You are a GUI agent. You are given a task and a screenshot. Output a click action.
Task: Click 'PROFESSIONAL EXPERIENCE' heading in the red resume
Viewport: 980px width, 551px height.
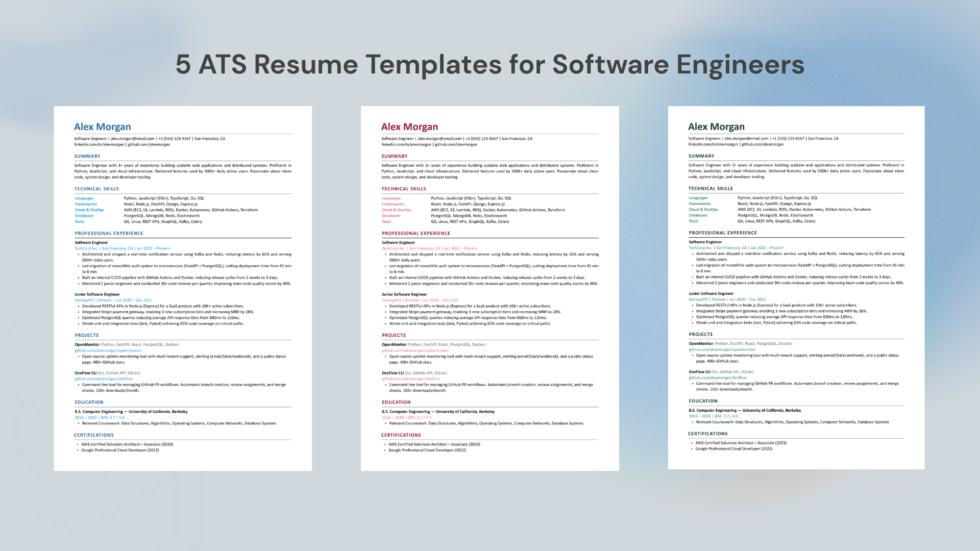point(416,233)
